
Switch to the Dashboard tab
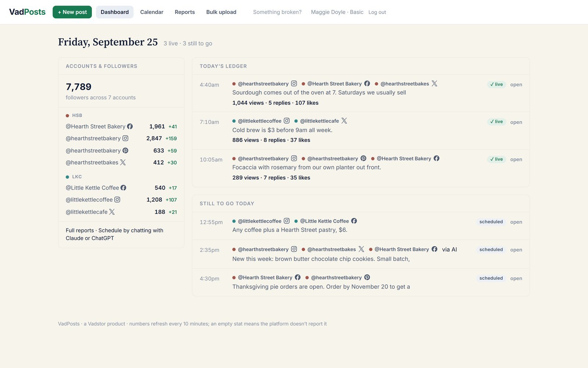click(x=115, y=12)
